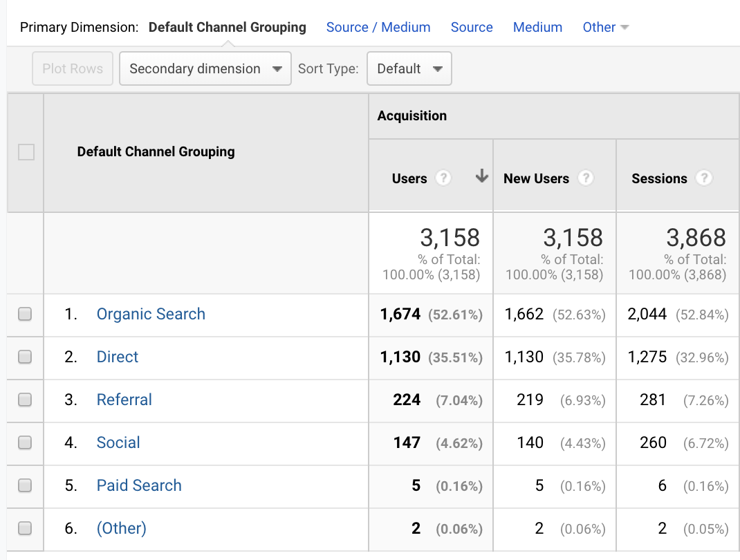Check the Paid Search row checkbox

25,485
